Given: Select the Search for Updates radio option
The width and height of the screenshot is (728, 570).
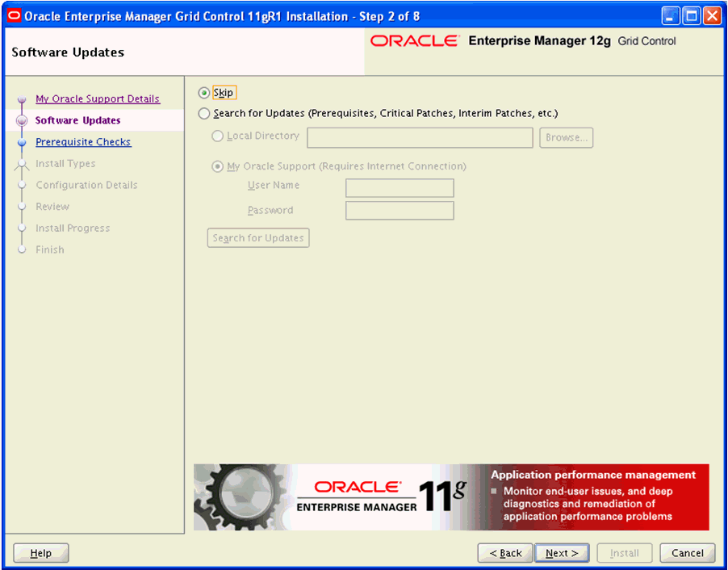Looking at the screenshot, I should pyautogui.click(x=204, y=113).
